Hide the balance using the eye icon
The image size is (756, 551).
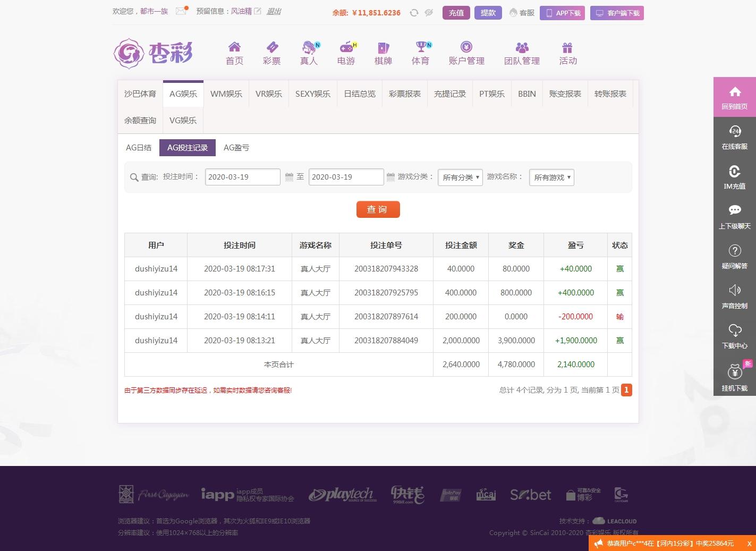428,12
